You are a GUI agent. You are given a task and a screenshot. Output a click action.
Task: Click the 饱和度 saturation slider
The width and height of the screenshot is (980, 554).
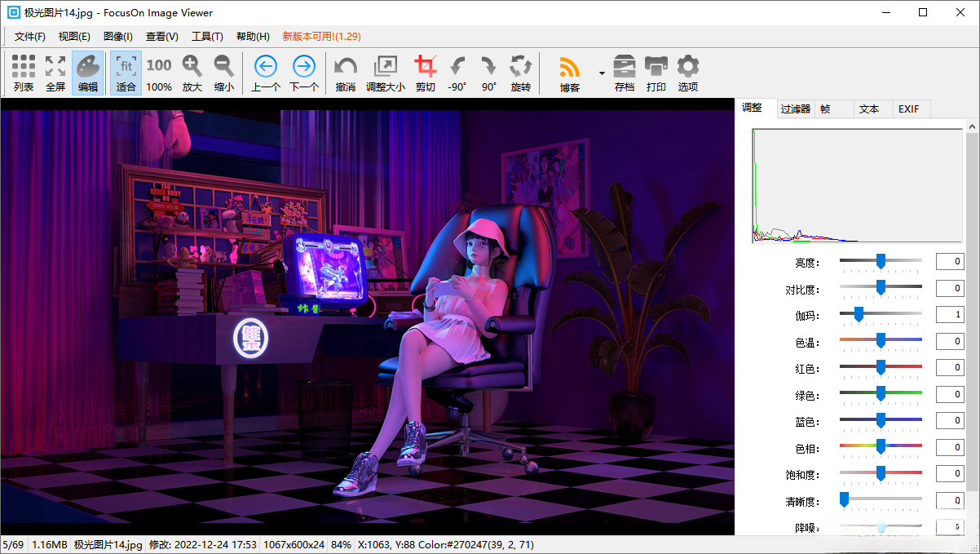coord(881,473)
